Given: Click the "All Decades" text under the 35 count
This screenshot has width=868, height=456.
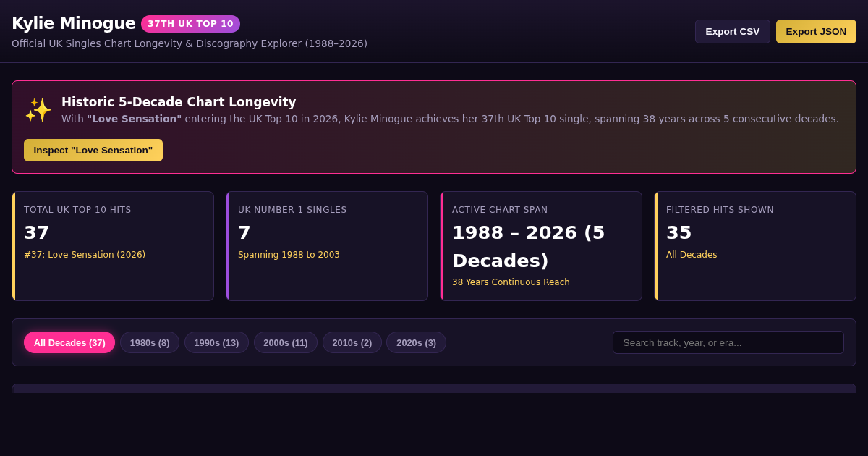Looking at the screenshot, I should tap(692, 255).
